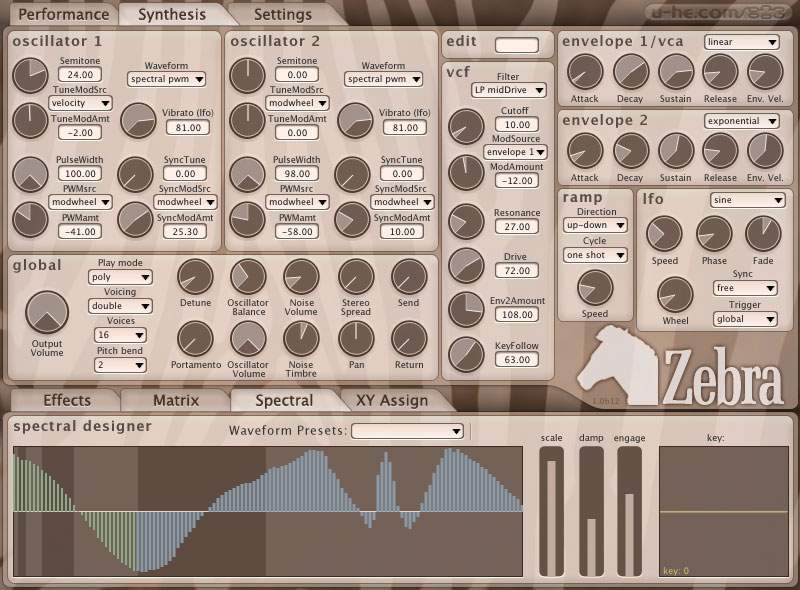Click the Oscillator Balance knob
This screenshot has height=590, width=800.
(248, 277)
